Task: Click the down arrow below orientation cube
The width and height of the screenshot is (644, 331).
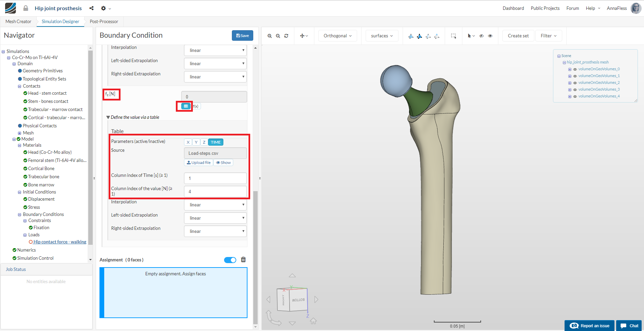Action: click(x=292, y=323)
